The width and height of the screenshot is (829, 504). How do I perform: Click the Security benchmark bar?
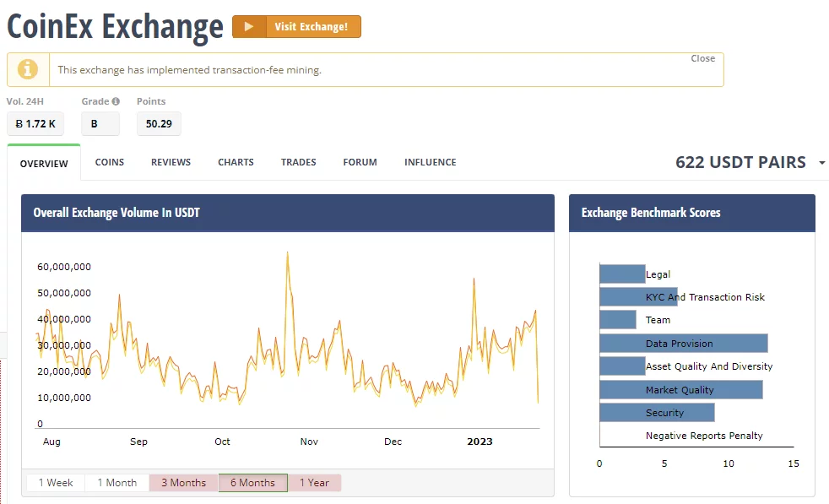tap(657, 413)
